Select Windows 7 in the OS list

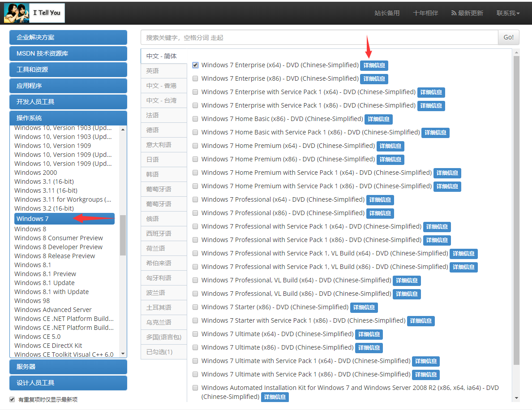click(x=64, y=219)
